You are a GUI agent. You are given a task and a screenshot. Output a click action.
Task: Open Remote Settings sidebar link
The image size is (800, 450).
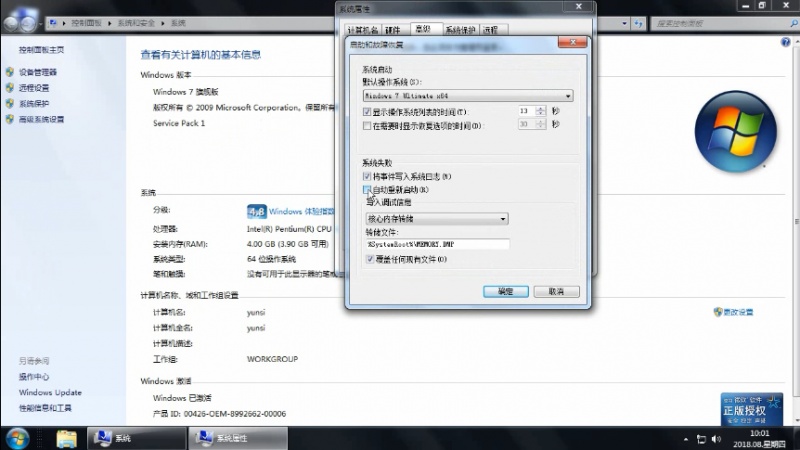(34, 88)
